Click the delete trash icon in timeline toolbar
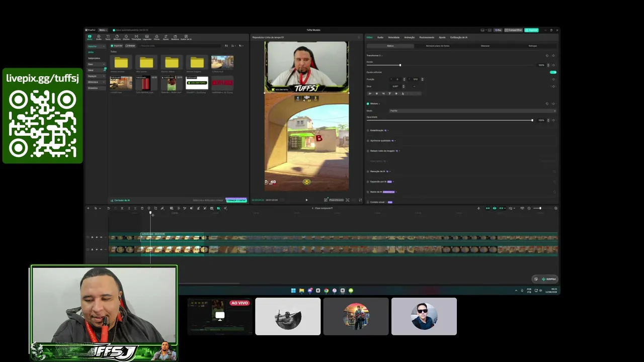The image size is (644, 362). pos(142,208)
